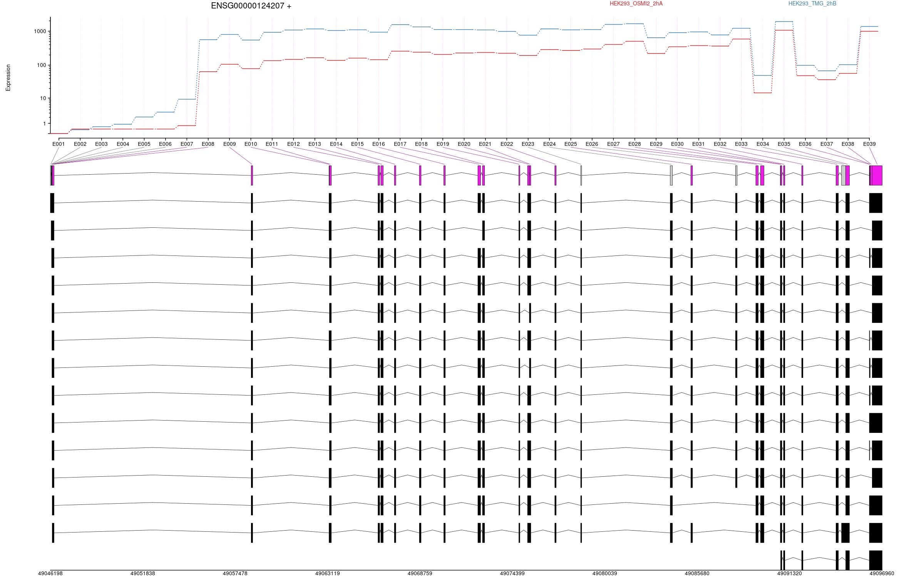This screenshot has width=924, height=581.
Task: Click exon label E026
Action: tap(592, 144)
